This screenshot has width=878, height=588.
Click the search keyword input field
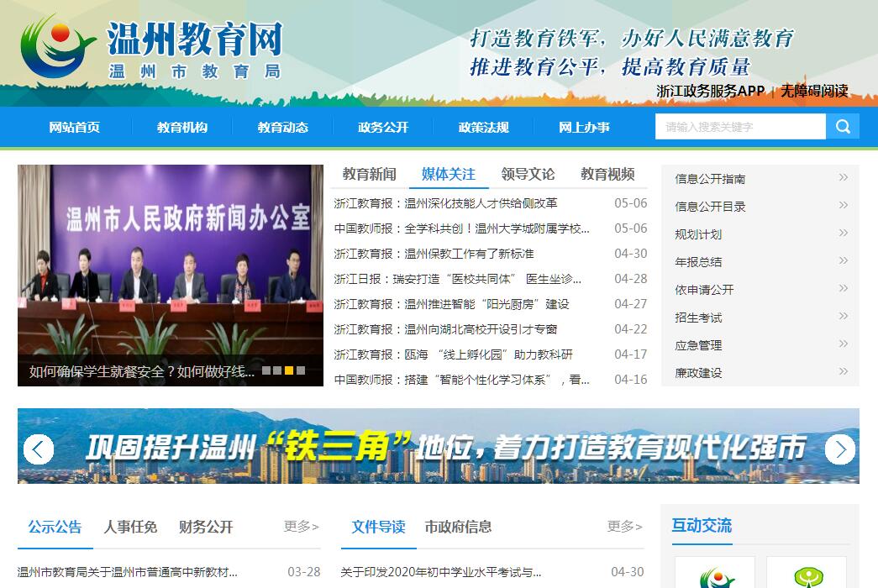(x=740, y=127)
